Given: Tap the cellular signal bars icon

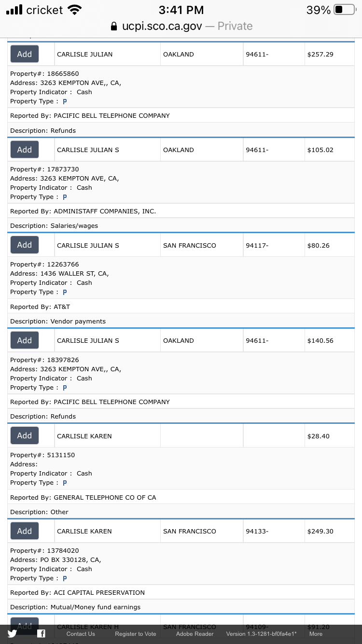Looking at the screenshot, I should [x=14, y=10].
